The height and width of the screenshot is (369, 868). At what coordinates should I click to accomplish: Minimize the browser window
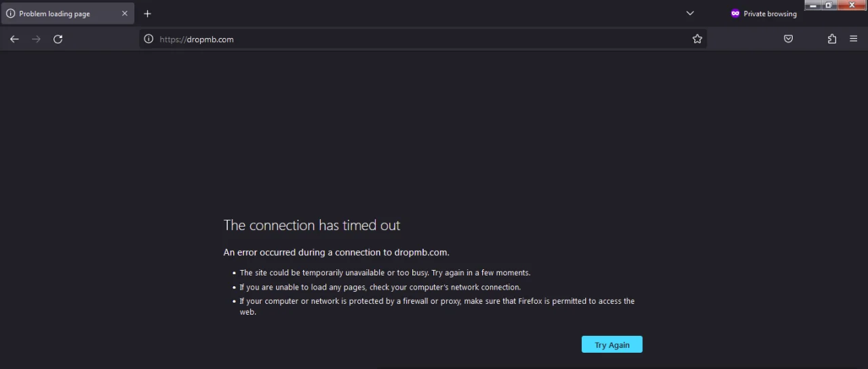click(x=814, y=5)
